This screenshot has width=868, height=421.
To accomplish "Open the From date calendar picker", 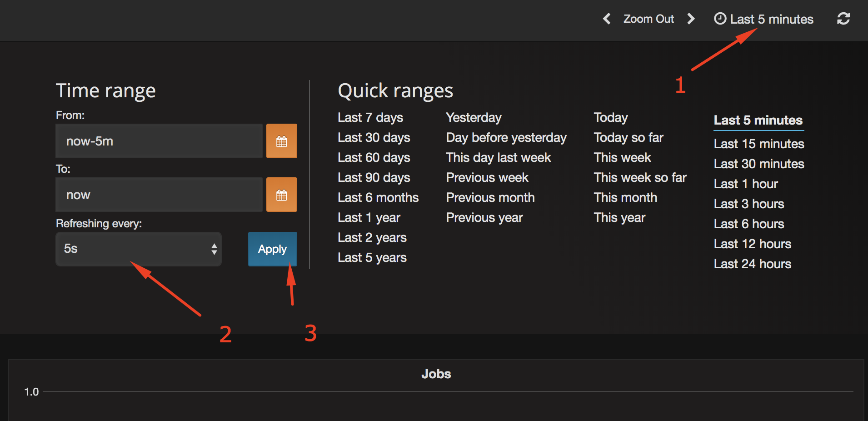I will click(282, 141).
